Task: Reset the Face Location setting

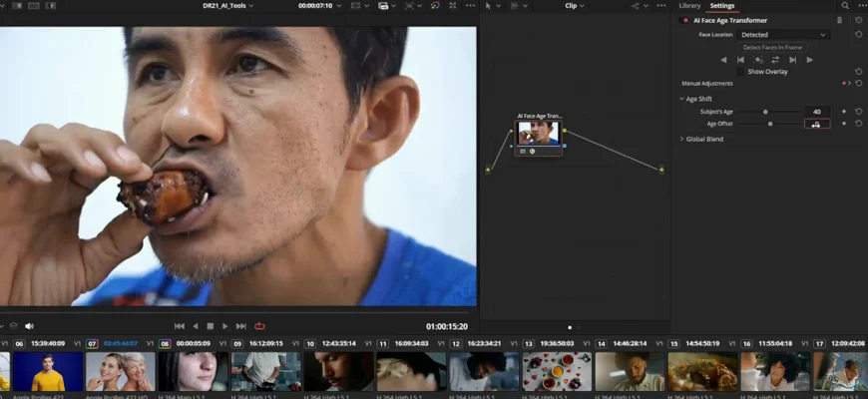Action: pos(859,34)
